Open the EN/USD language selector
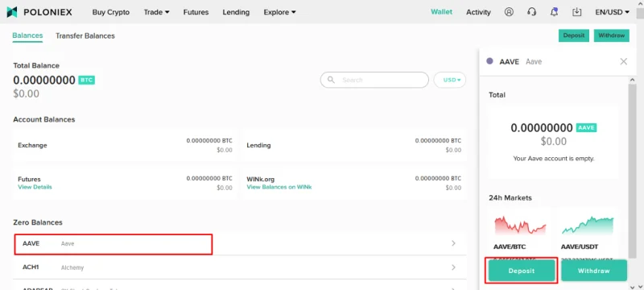The height and width of the screenshot is (290, 644). point(613,12)
